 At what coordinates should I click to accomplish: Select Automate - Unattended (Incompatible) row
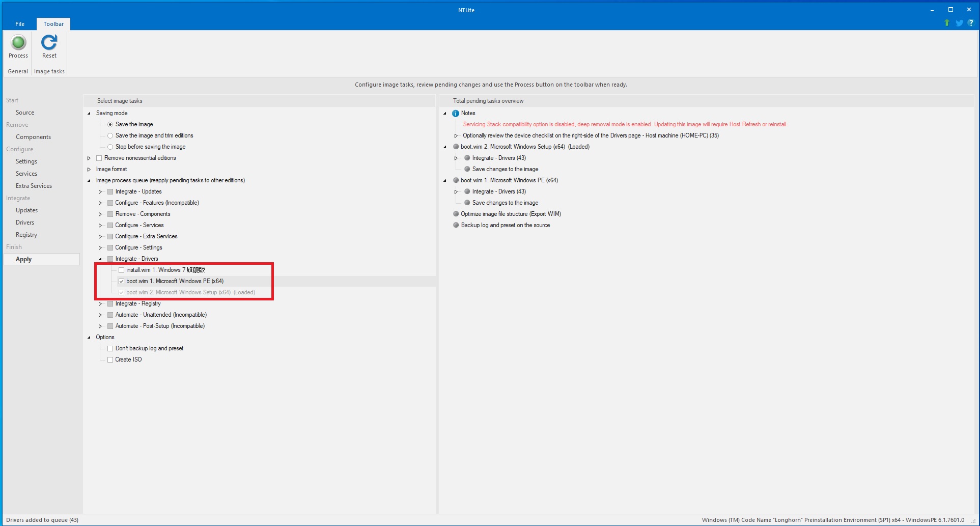161,315
